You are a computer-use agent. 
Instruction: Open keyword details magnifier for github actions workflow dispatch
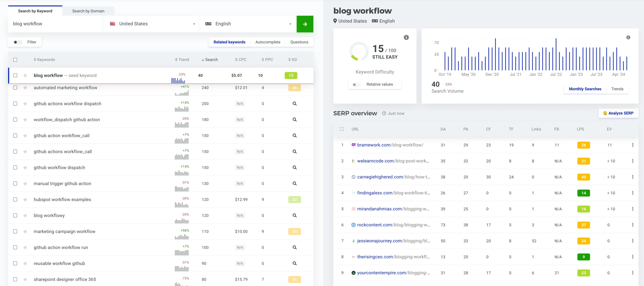[x=294, y=104]
